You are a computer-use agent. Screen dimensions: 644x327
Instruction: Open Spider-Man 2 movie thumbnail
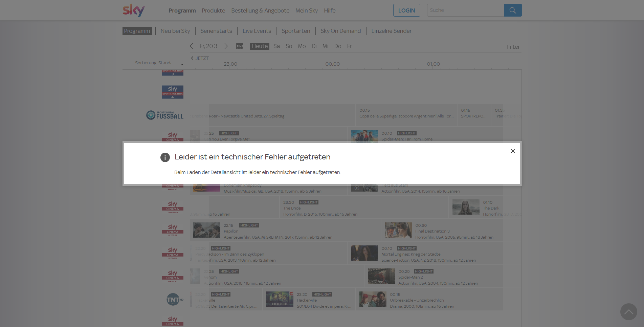click(381, 276)
